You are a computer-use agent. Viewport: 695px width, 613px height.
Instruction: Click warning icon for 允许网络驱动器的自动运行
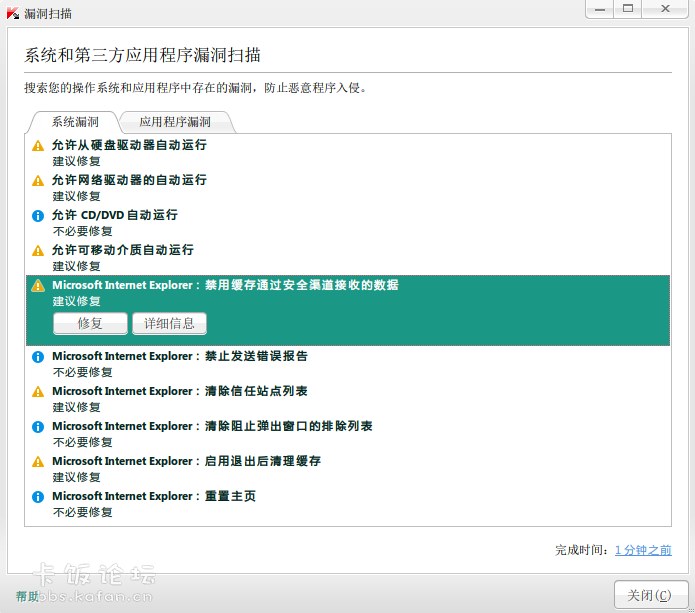click(38, 180)
